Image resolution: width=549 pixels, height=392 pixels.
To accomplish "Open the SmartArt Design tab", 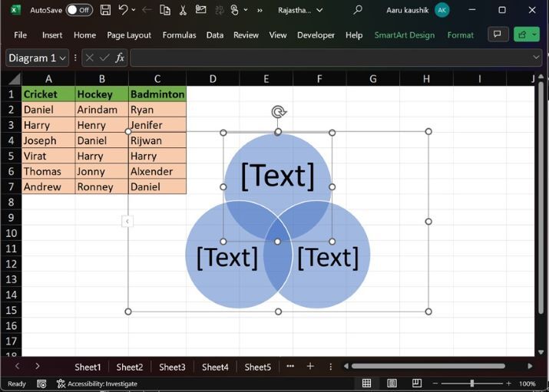I will [x=405, y=35].
